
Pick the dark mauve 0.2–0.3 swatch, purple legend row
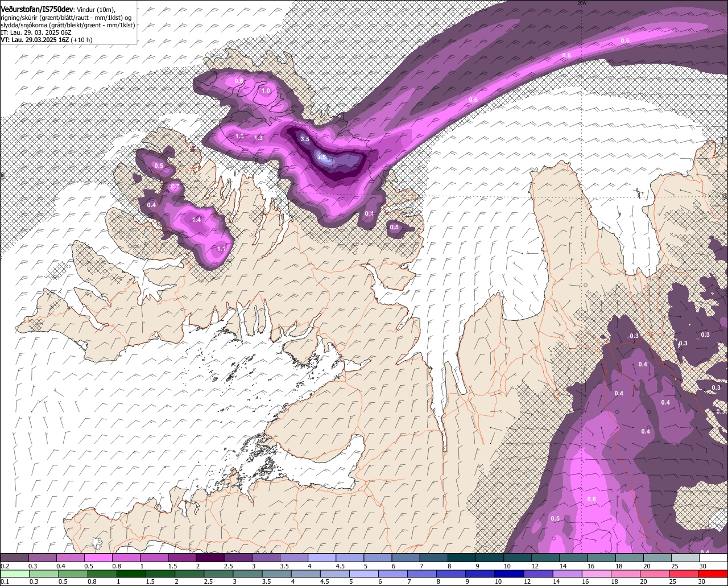click(x=14, y=558)
